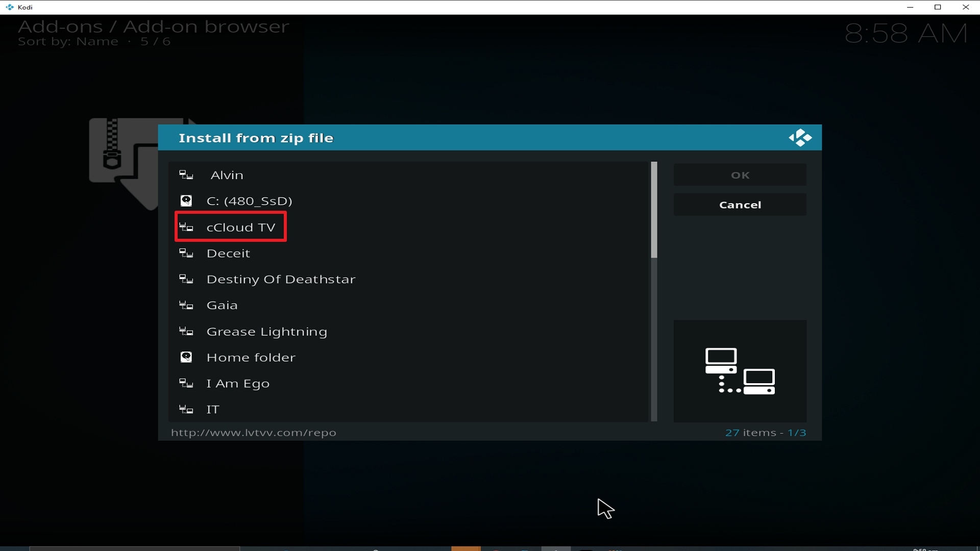Click the Install from zip file title
Image resolution: width=980 pixels, height=551 pixels.
click(x=256, y=138)
